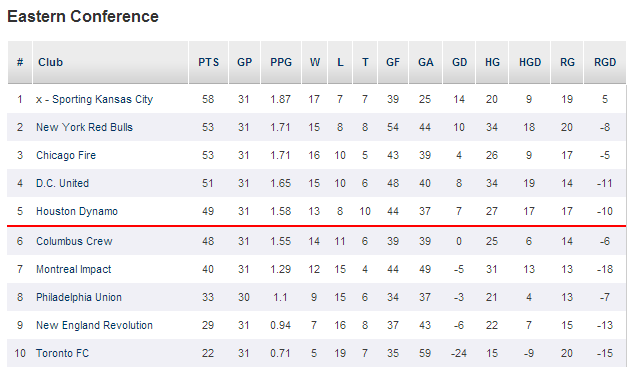This screenshot has height=374, width=638.
Task: Select Toronto FC club name
Action: (x=62, y=353)
